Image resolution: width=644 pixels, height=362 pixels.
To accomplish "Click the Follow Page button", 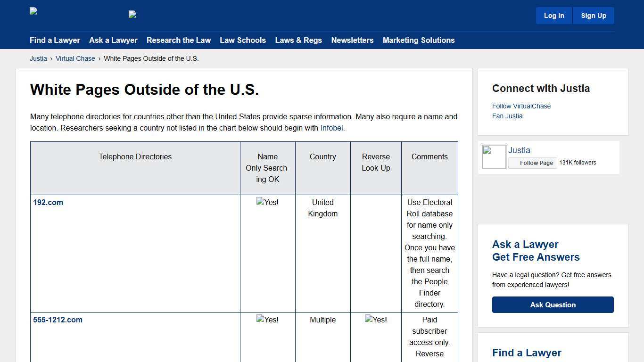I will (533, 163).
